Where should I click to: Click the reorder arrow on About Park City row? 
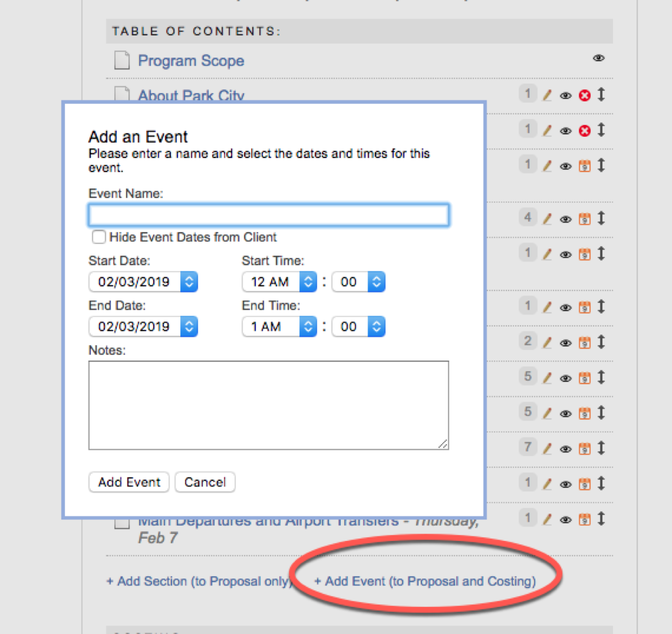coord(601,94)
